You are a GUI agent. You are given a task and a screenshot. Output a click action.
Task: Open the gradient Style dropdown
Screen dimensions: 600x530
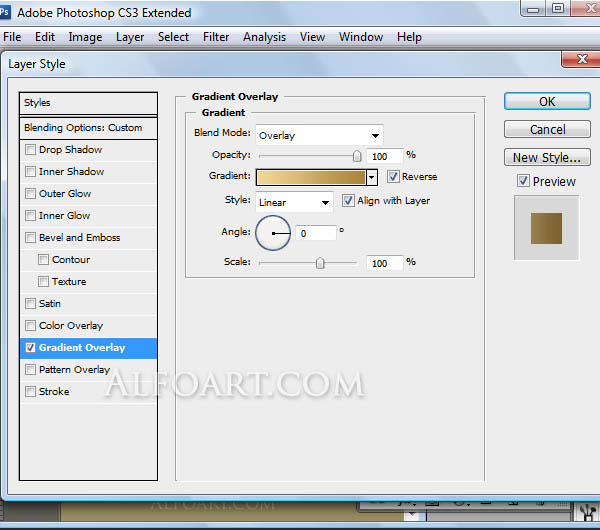coord(294,202)
